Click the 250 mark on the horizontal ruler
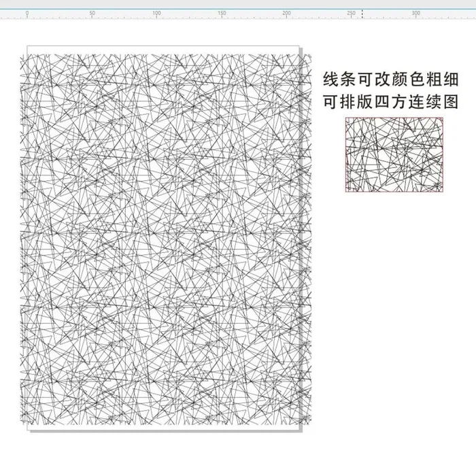 pos(351,14)
